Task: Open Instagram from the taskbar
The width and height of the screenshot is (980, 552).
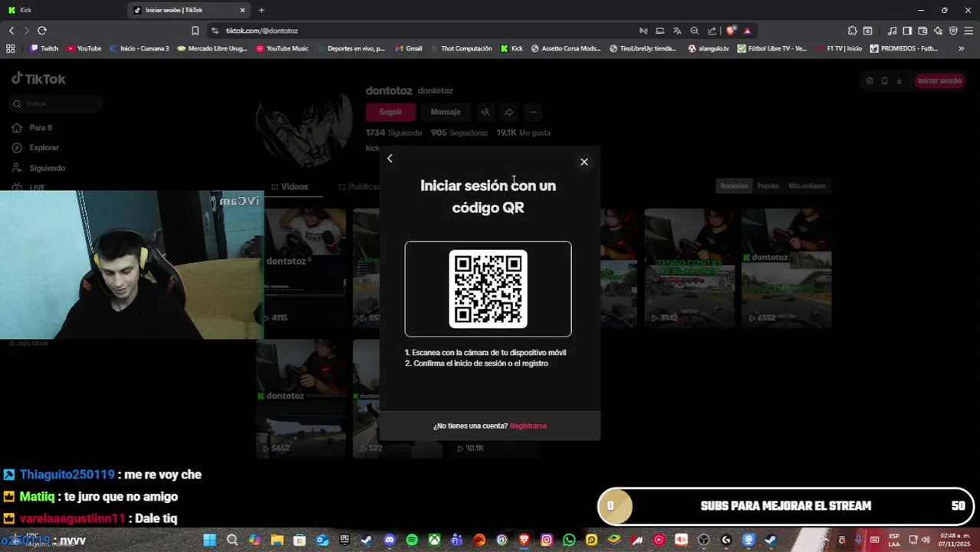Action: point(547,540)
